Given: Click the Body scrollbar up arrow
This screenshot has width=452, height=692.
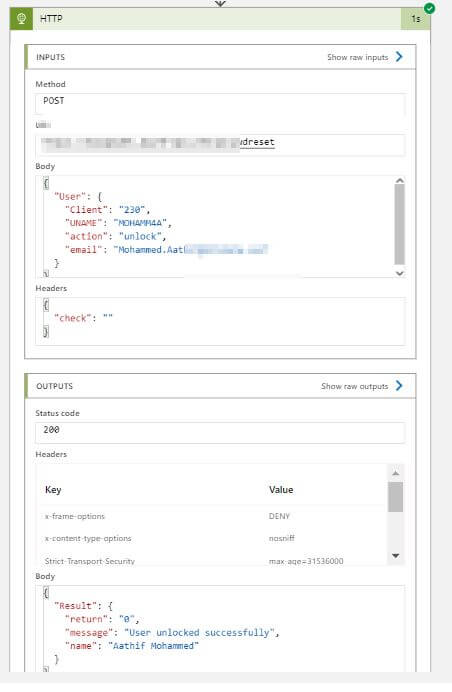Looking at the screenshot, I should coord(399,181).
